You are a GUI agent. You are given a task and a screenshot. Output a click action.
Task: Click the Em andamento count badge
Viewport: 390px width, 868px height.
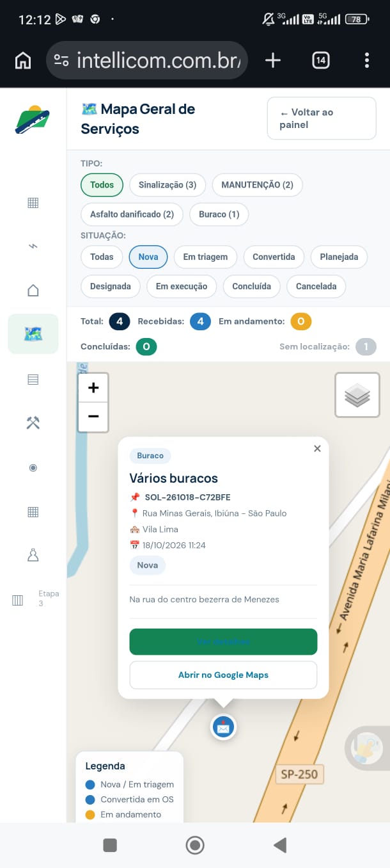301,321
